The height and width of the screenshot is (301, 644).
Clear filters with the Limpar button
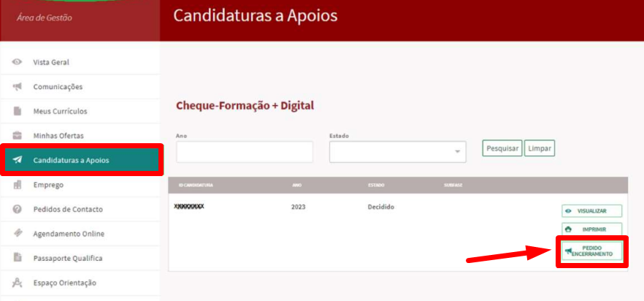pos(540,148)
